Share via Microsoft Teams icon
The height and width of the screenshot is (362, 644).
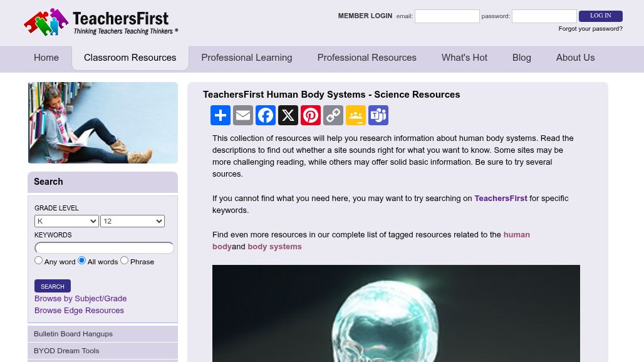pos(378,115)
